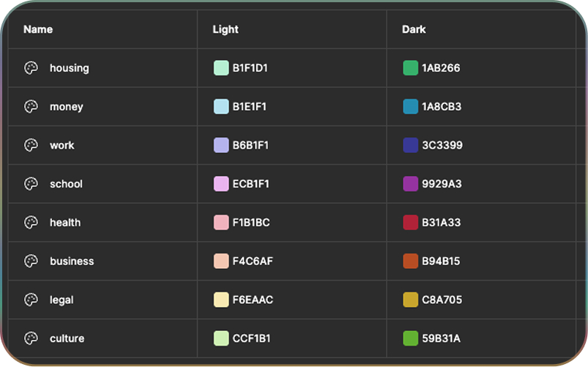This screenshot has width=588, height=367.
Task: Click the hex value B94B15
Action: [x=441, y=262]
